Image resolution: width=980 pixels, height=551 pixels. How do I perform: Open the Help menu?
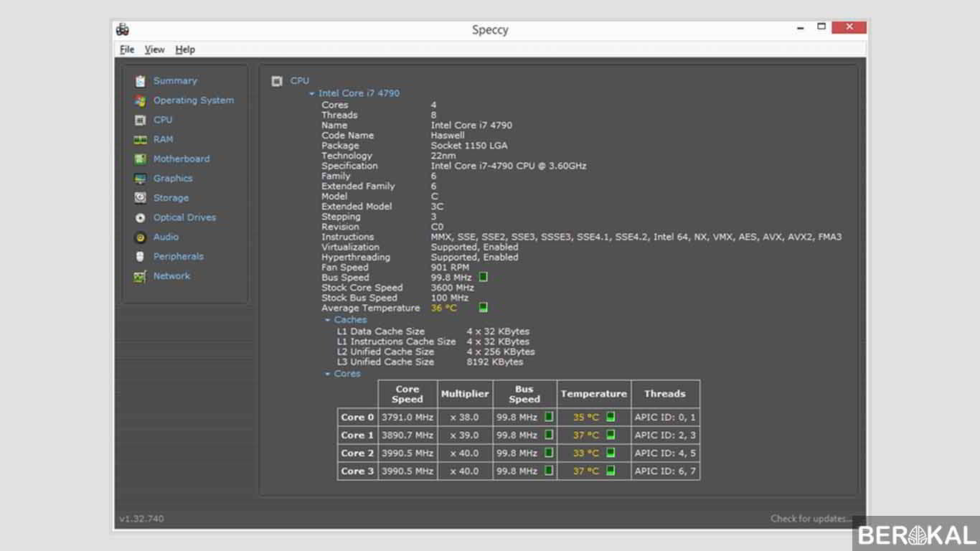click(185, 50)
